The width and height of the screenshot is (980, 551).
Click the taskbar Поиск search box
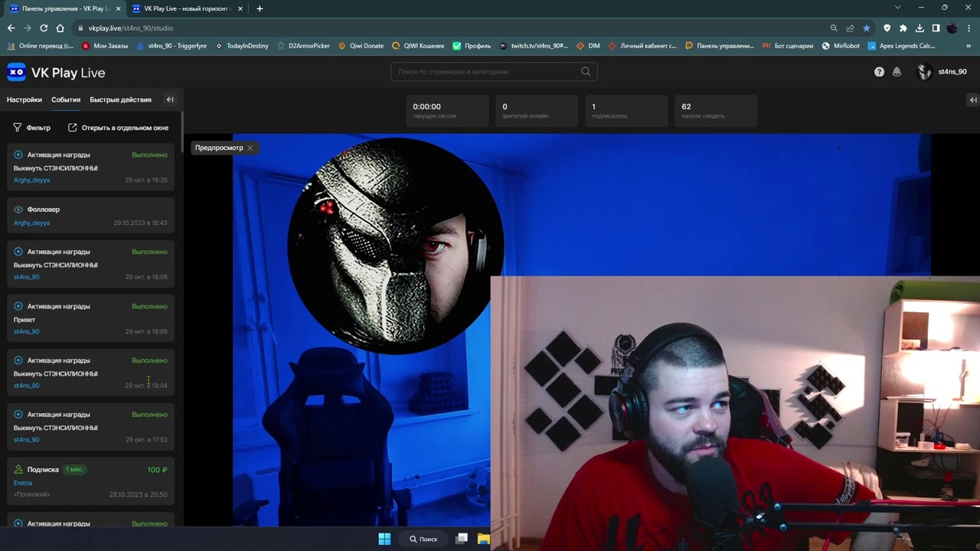422,539
